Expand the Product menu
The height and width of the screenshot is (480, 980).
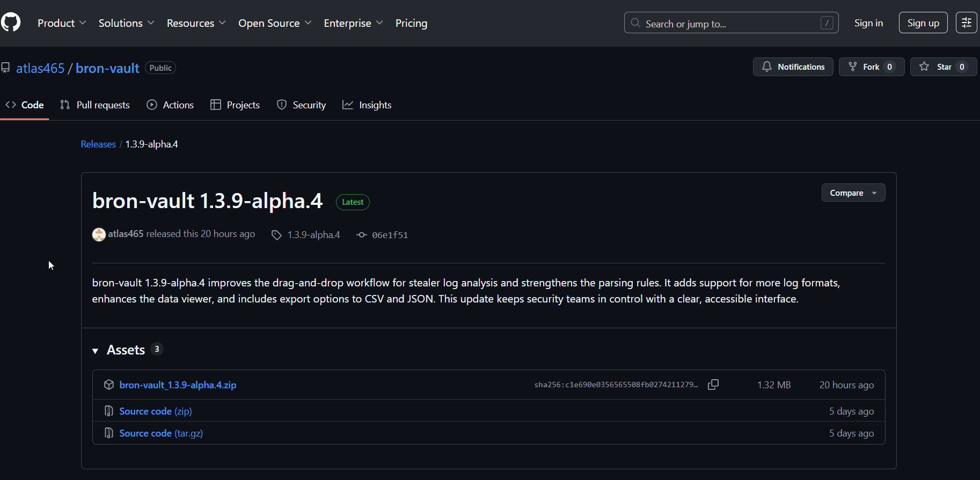[61, 23]
